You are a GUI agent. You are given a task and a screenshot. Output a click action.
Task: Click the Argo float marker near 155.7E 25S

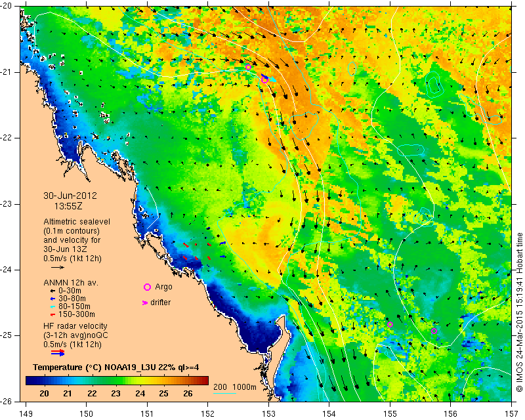pos(434,331)
